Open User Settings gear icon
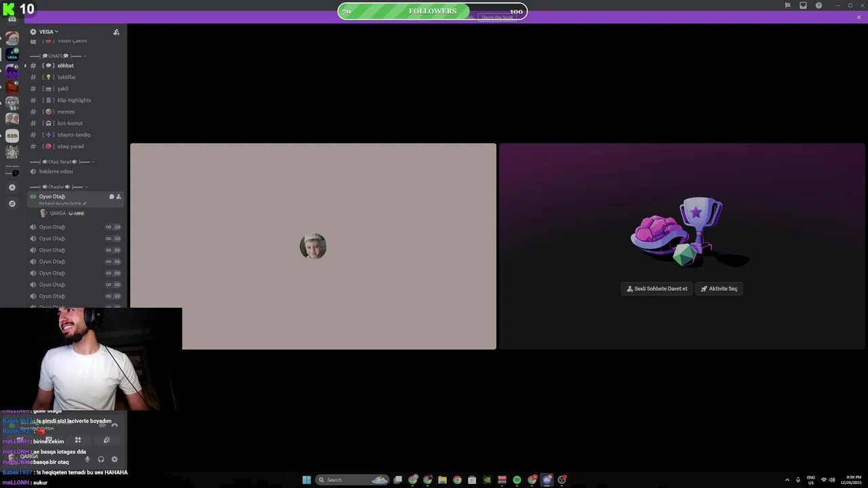Image resolution: width=868 pixels, height=488 pixels. (114, 459)
